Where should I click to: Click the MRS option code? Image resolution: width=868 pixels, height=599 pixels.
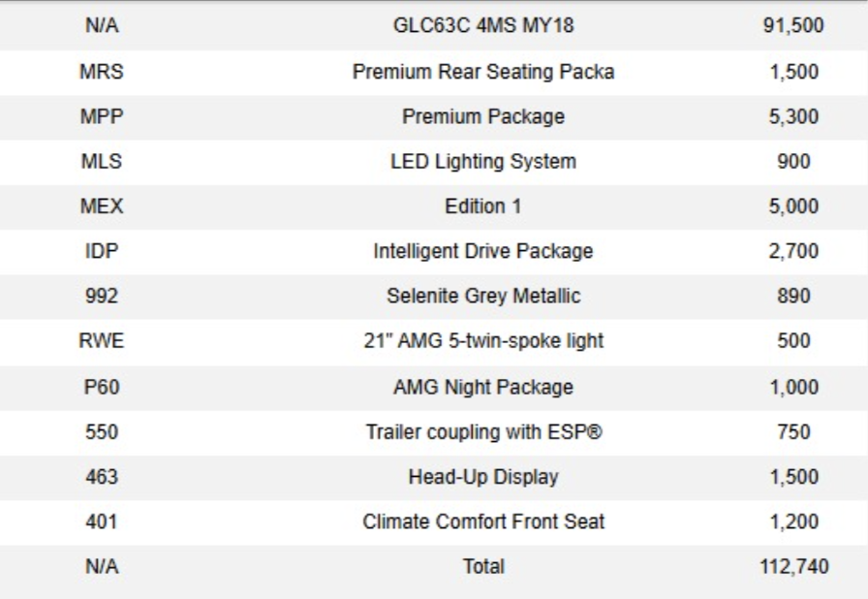tap(102, 72)
